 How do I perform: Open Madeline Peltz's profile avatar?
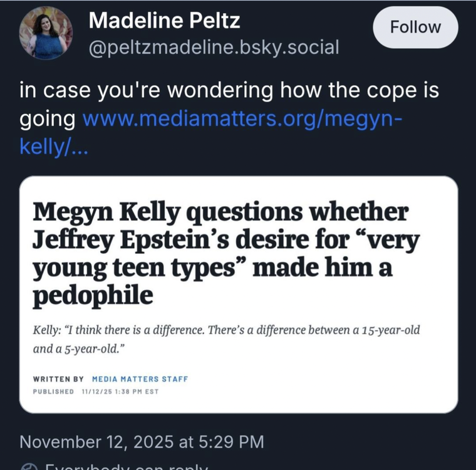(x=46, y=34)
